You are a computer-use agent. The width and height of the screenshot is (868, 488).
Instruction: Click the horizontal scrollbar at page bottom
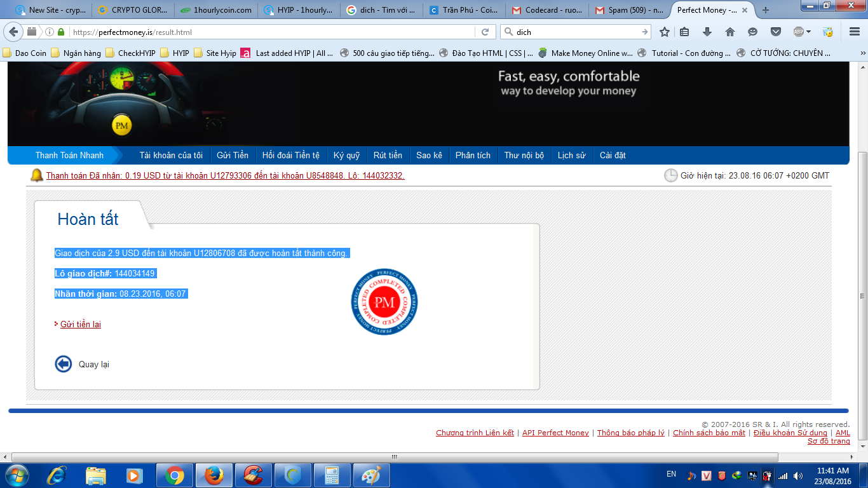pyautogui.click(x=394, y=457)
